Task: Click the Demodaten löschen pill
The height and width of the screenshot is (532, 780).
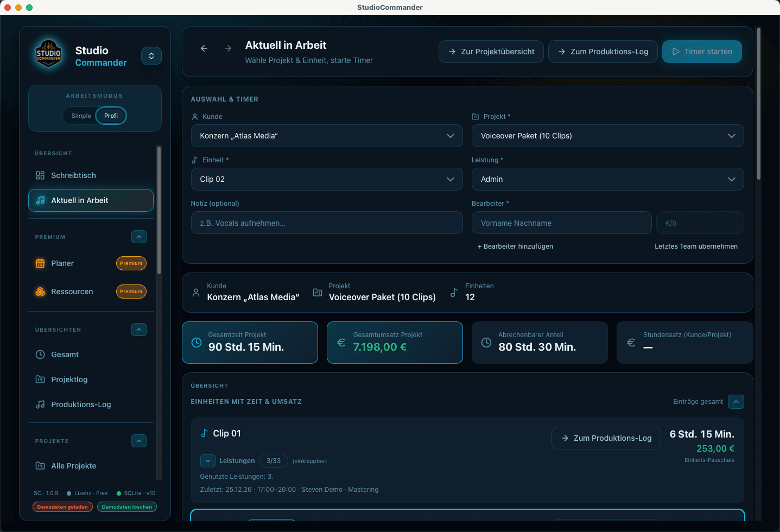Action: (126, 506)
